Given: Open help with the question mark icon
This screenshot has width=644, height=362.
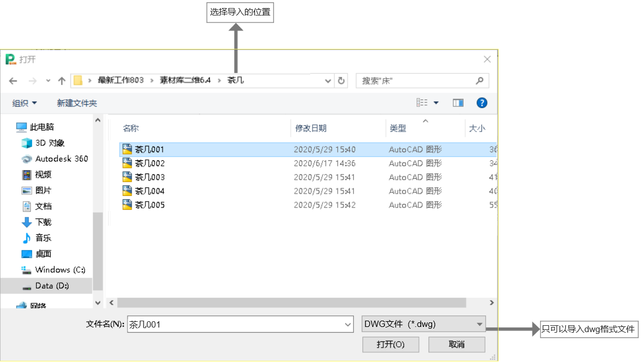Looking at the screenshot, I should [482, 103].
